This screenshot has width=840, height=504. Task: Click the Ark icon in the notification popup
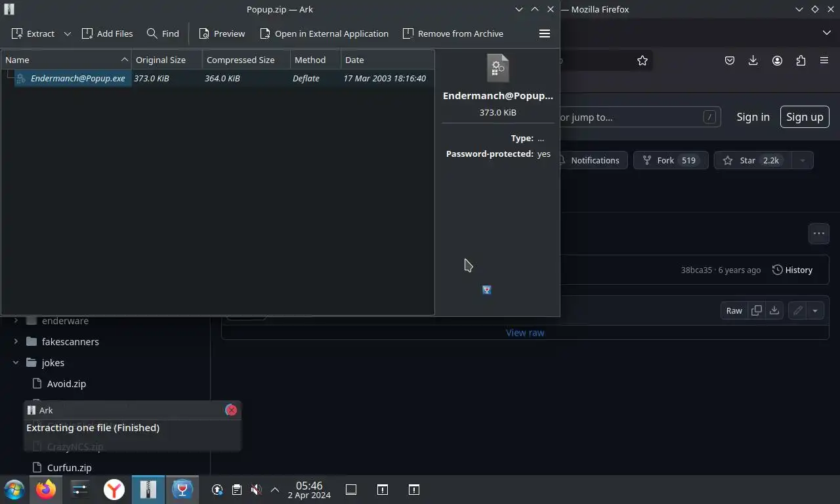[x=31, y=410]
